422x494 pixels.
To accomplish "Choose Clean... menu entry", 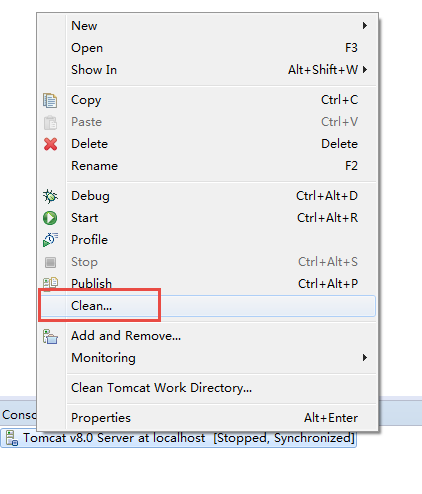I will point(207,306).
